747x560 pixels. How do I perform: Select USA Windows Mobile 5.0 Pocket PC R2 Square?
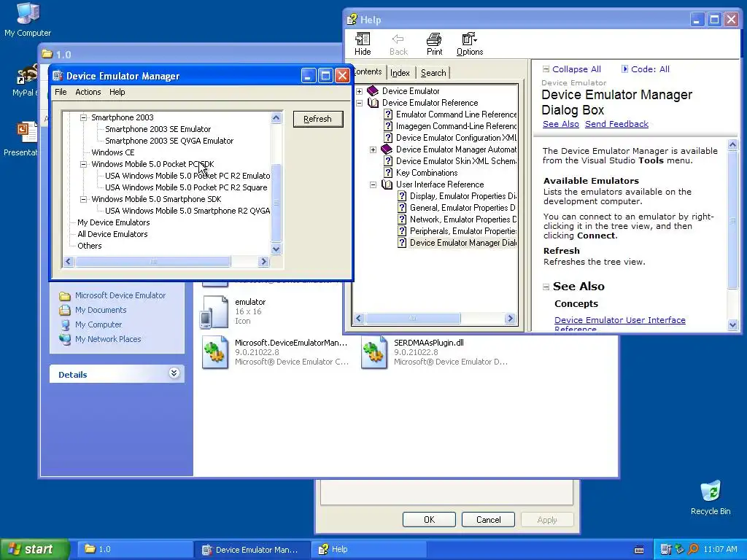click(186, 187)
